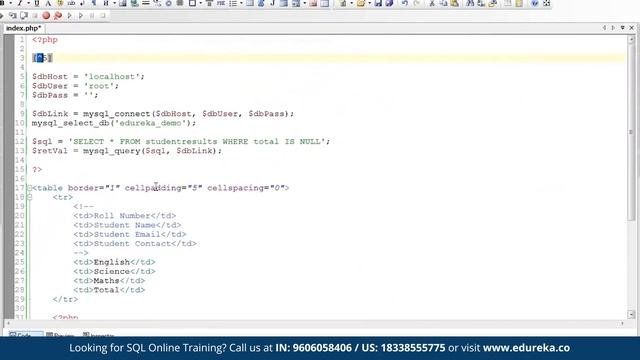Click the font color 'A' icon
The height and width of the screenshot is (360, 640).
(x=48, y=3)
